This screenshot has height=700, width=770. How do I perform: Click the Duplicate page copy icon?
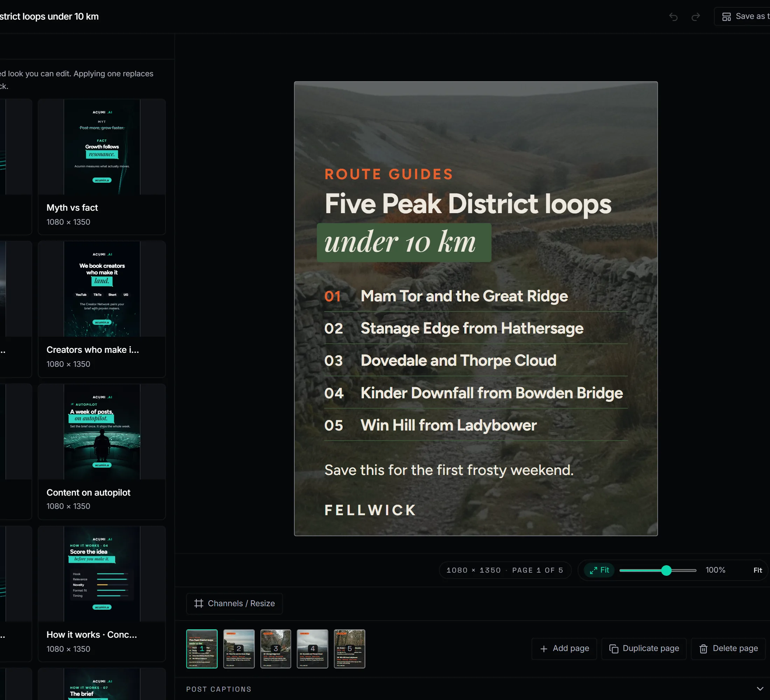pos(614,649)
